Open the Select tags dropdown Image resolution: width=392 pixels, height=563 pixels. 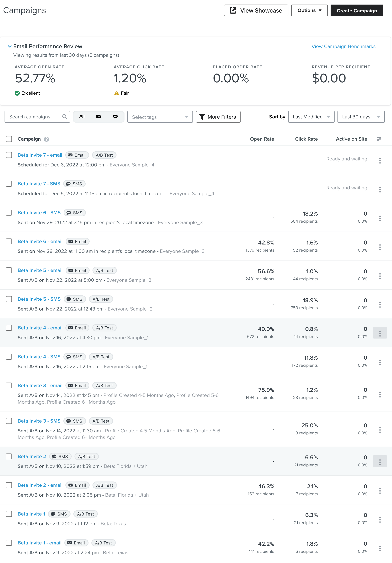click(x=160, y=117)
